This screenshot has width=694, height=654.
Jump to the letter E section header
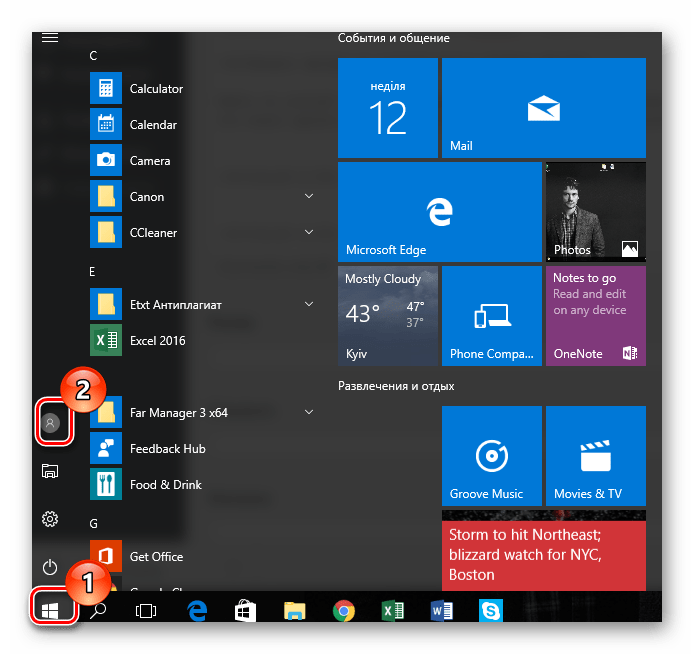pos(92,272)
